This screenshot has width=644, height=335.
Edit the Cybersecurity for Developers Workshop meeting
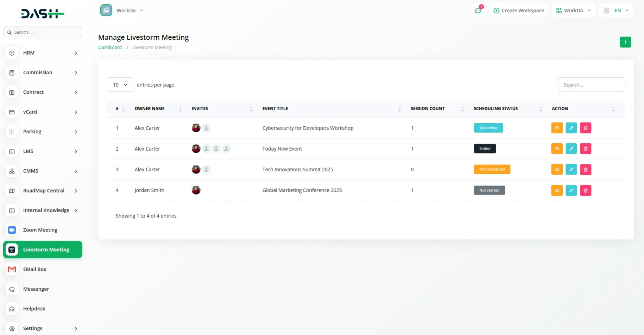point(571,128)
